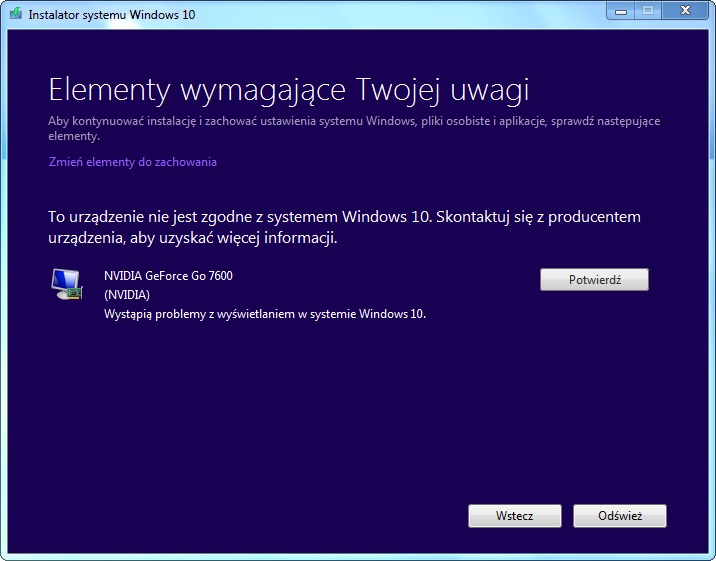Click the 'Elementy wymagające Twojej uwagi' heading
This screenshot has height=561, width=716.
pyautogui.click(x=289, y=89)
